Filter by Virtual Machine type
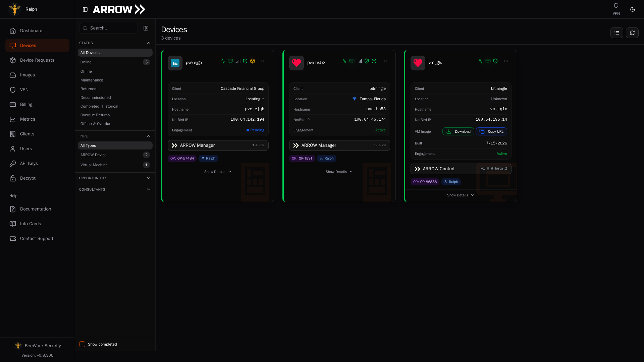644x362 pixels. tap(115, 165)
